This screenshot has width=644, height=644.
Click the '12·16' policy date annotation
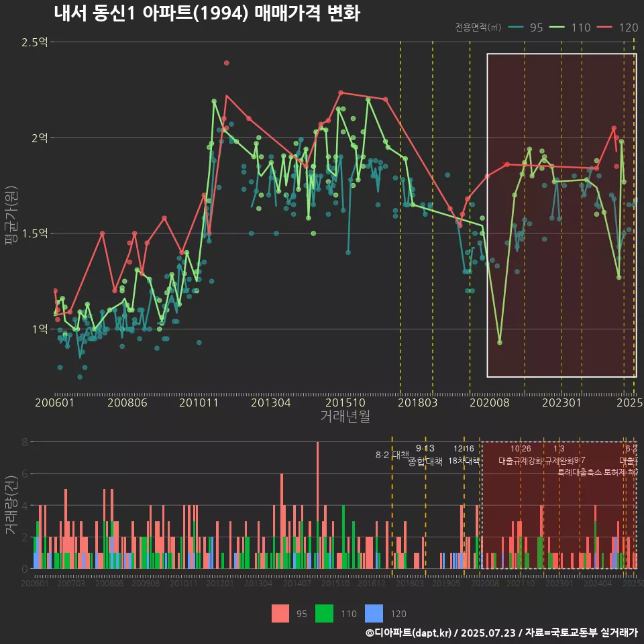click(x=464, y=449)
